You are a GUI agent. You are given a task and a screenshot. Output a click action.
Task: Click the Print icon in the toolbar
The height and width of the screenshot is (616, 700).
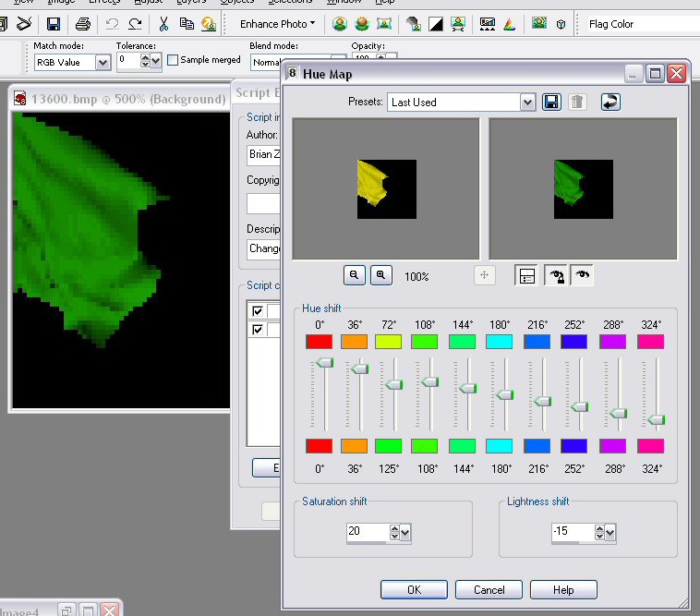click(83, 23)
